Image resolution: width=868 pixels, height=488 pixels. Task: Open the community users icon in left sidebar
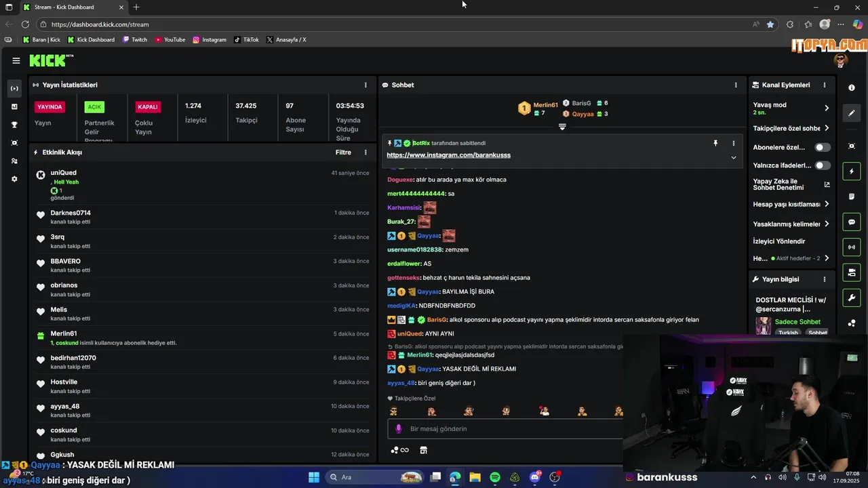pos(14,161)
